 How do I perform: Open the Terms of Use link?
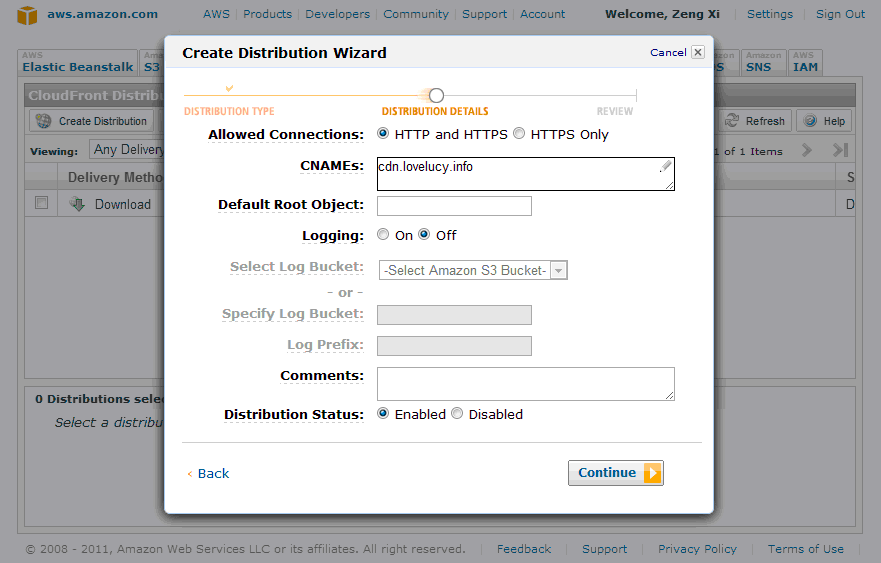point(806,549)
